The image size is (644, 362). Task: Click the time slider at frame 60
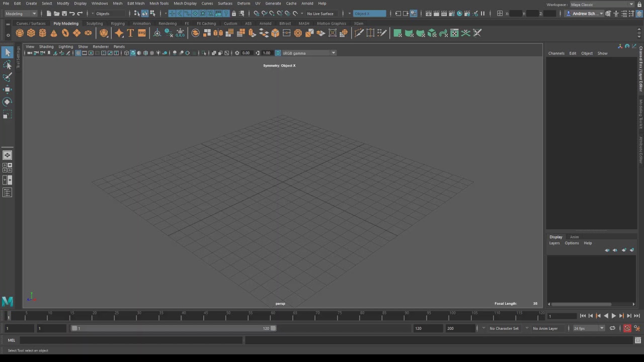[273, 316]
